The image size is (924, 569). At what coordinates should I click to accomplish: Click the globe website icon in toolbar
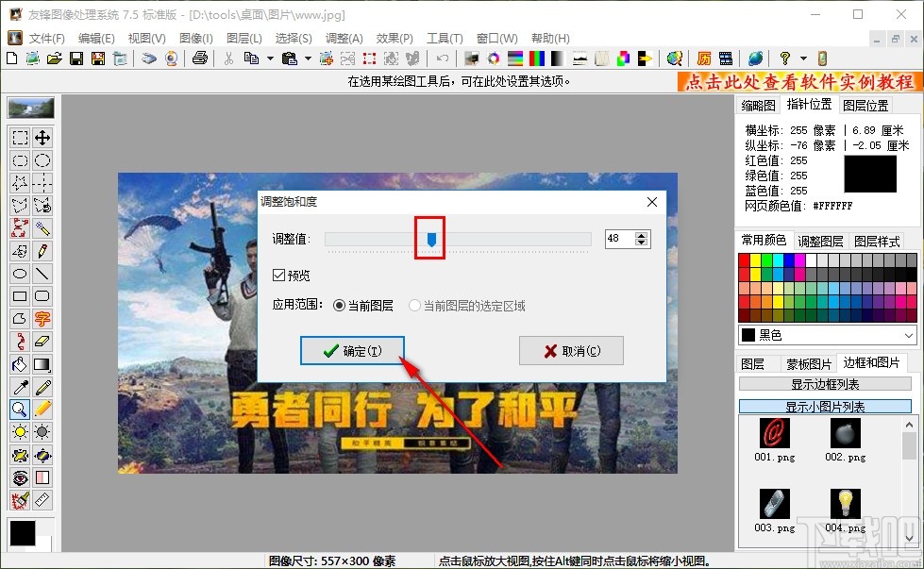coord(755,59)
